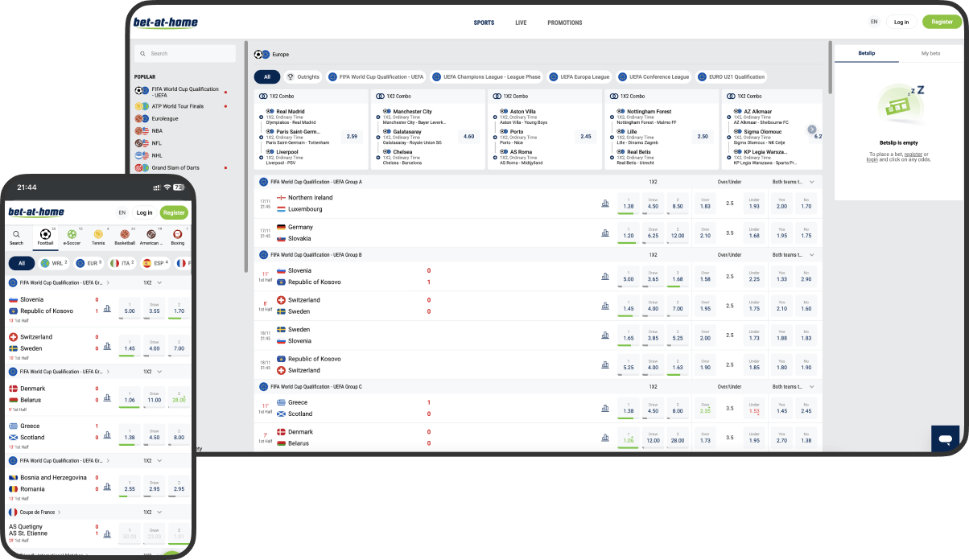Click the desktop Register button
Image resolution: width=969 pixels, height=560 pixels.
pos(942,22)
